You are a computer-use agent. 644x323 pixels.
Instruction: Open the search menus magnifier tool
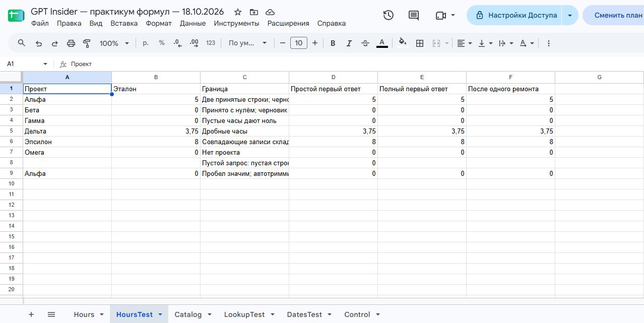[22, 43]
